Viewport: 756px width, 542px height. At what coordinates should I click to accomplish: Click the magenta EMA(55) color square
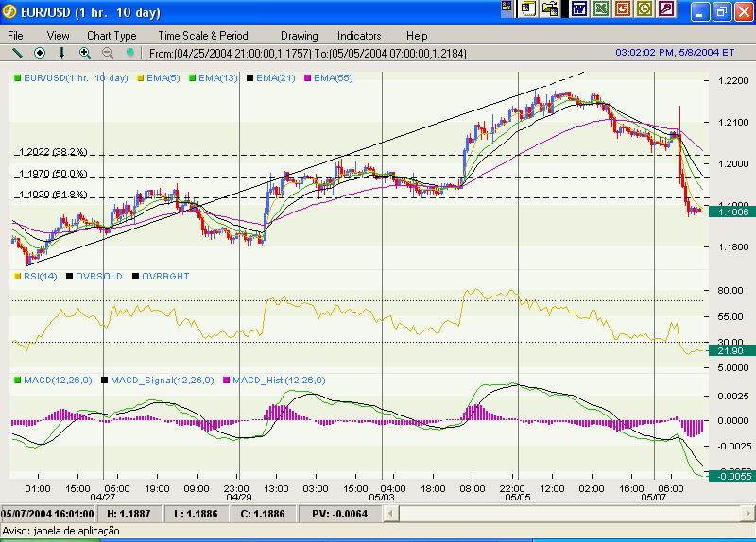(x=308, y=77)
